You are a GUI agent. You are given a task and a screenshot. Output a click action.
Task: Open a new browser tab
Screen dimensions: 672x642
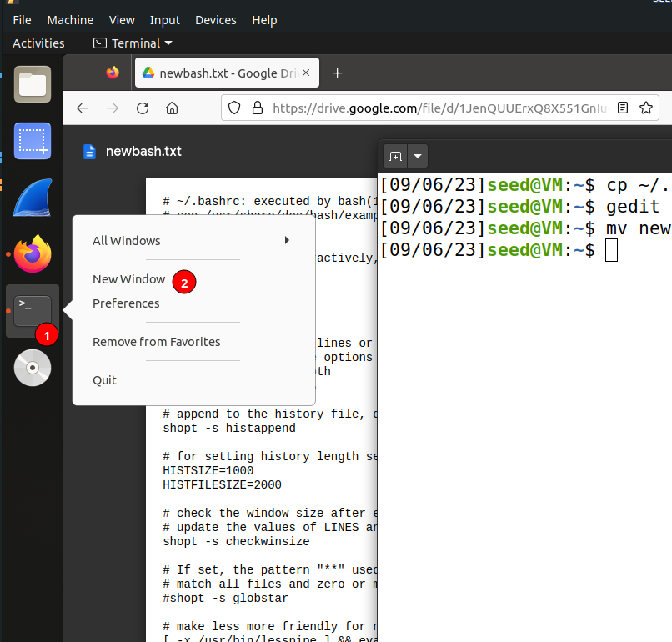(x=337, y=73)
